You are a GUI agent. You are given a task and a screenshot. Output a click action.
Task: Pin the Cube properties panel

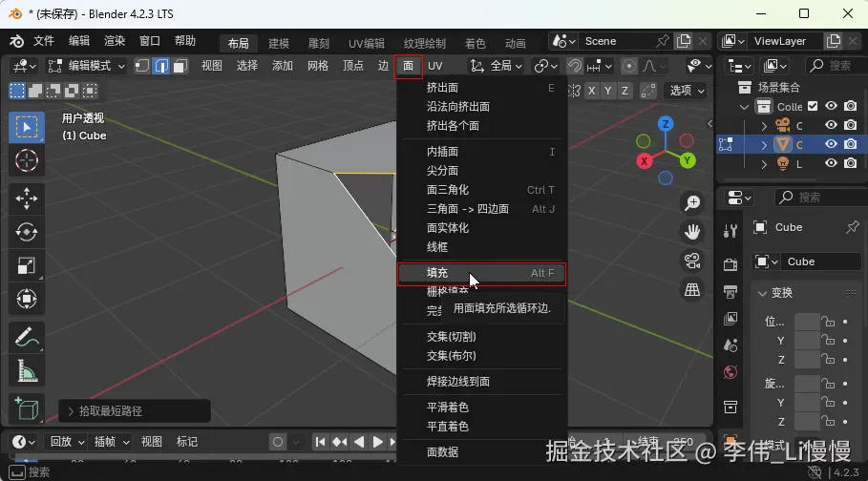tap(853, 227)
